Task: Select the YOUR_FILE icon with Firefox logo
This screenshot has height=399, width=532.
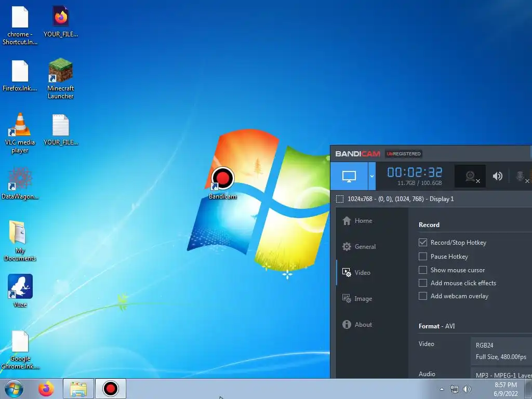Action: (x=61, y=21)
